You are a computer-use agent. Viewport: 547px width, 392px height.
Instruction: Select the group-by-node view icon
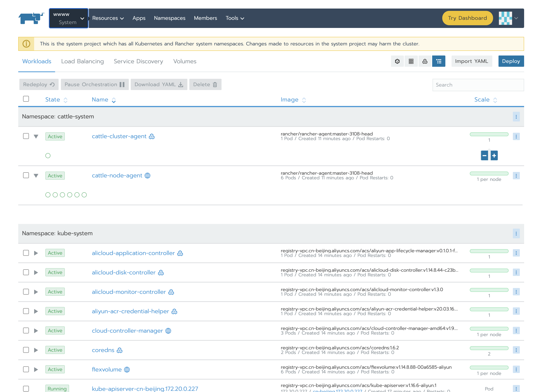411,61
